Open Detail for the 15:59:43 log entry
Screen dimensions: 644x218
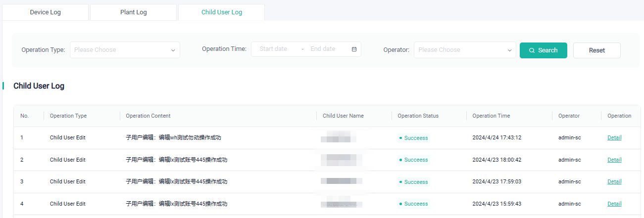614,204
